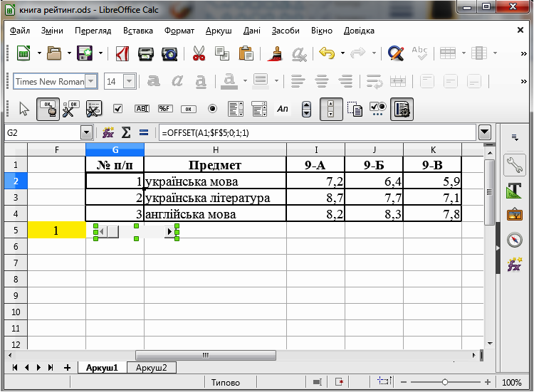This screenshot has width=534, height=392.
Task: Export directly as PDF
Action: (x=122, y=53)
